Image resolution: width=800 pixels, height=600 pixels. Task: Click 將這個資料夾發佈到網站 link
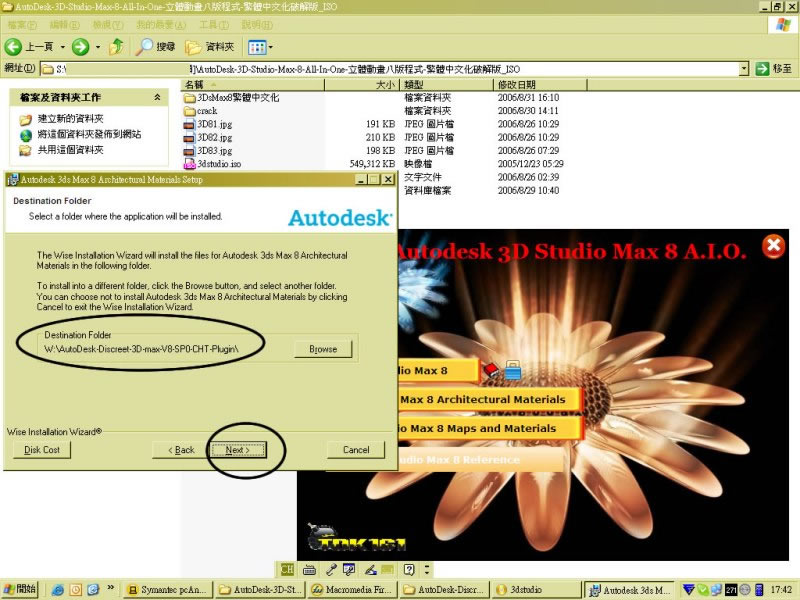tap(89, 134)
